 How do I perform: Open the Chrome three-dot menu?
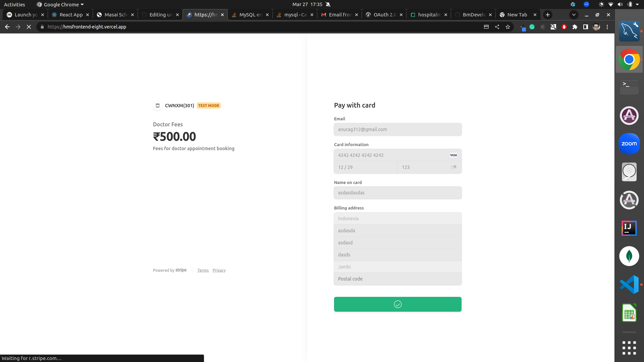coord(607,27)
